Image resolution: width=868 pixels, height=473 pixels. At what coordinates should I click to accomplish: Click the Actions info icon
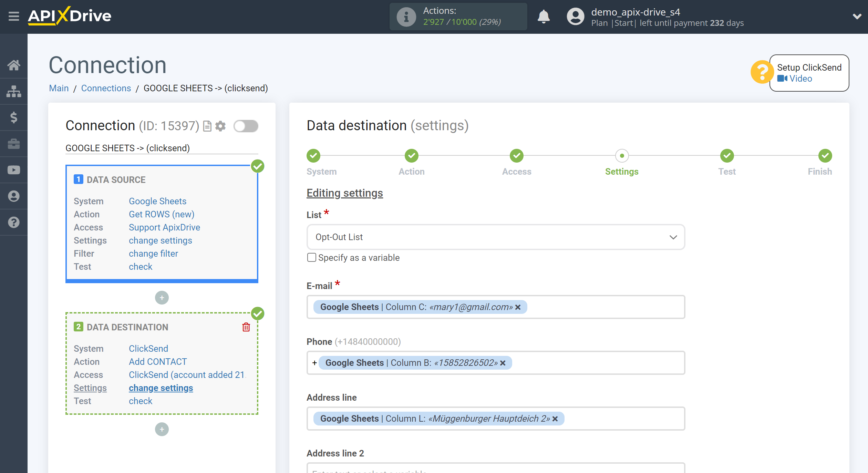point(406,17)
